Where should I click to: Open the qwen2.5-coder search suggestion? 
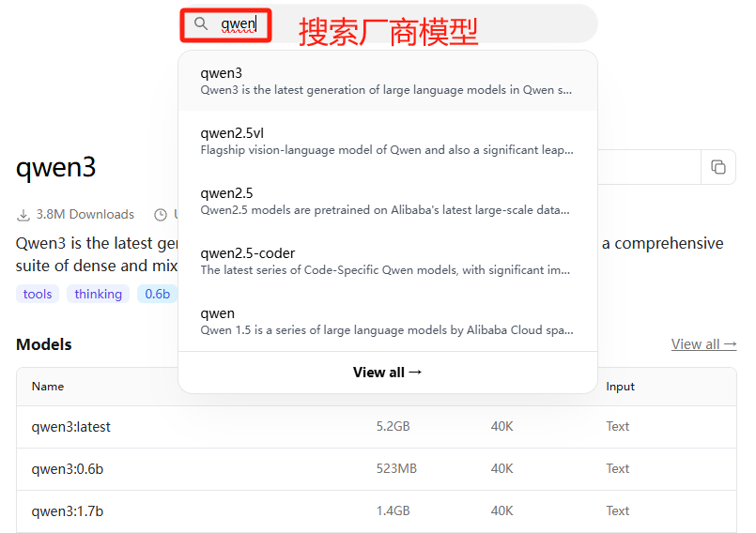point(388,261)
